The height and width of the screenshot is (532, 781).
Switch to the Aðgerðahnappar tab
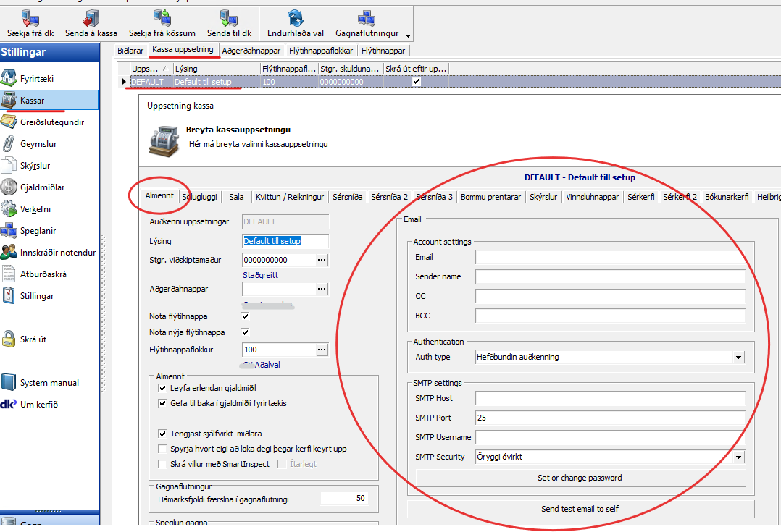[251, 51]
